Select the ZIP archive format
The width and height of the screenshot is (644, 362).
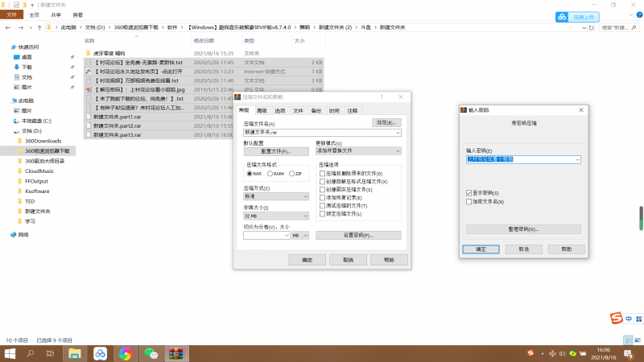coord(295,173)
